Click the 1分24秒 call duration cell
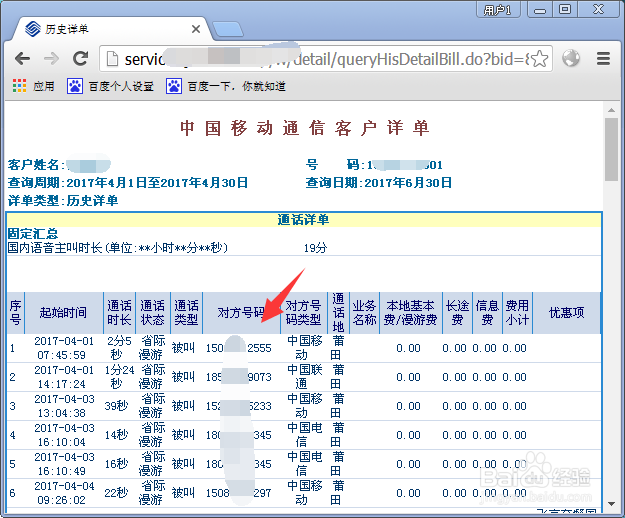The image size is (625, 518). (x=119, y=377)
